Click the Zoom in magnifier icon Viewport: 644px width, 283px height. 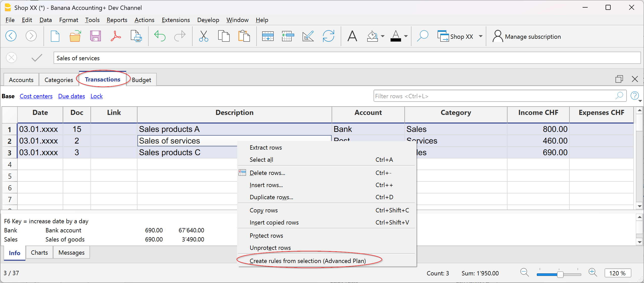(592, 273)
